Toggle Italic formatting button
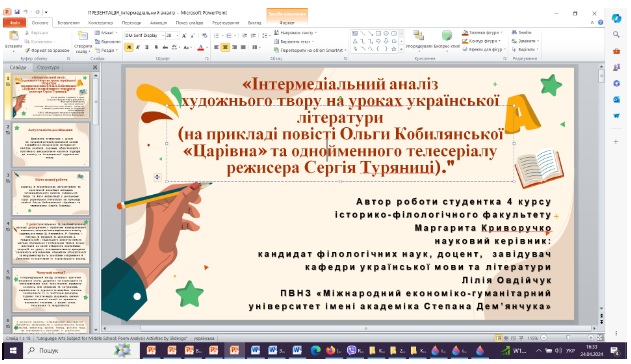Image resolution: width=631 pixels, height=364 pixels. [x=138, y=47]
